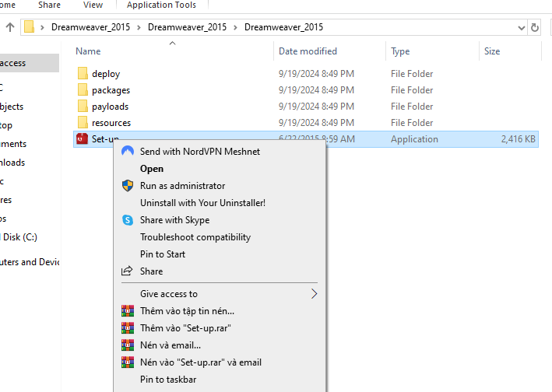Click the folder icon in the address bar
This screenshot has height=392, width=552.
tap(30, 27)
